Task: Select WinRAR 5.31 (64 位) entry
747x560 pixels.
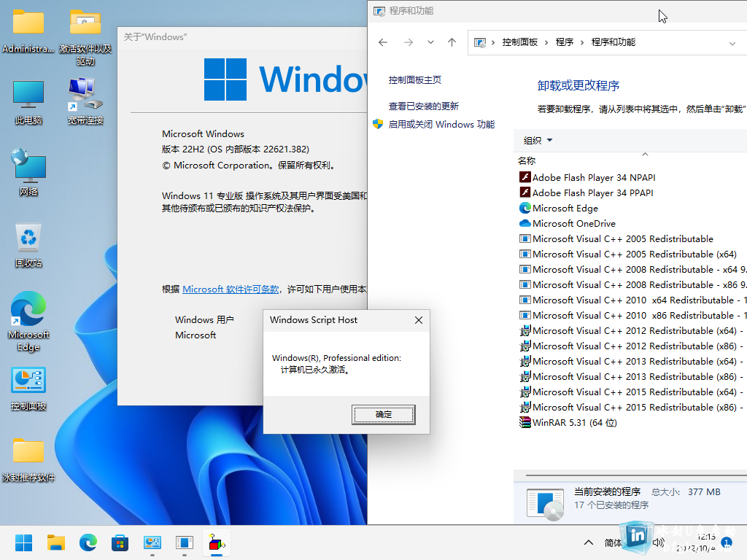Action: point(568,422)
